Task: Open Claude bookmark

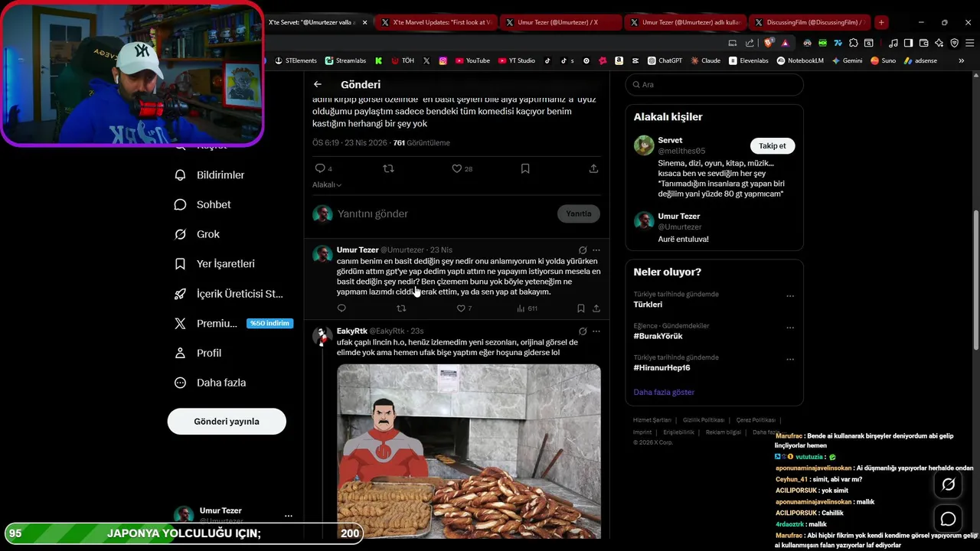Action: coord(706,60)
